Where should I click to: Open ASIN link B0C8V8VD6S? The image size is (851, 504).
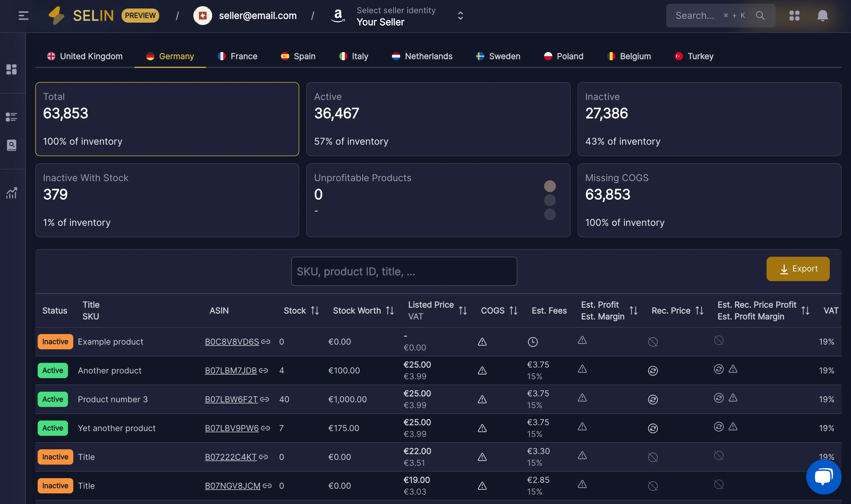(x=232, y=342)
